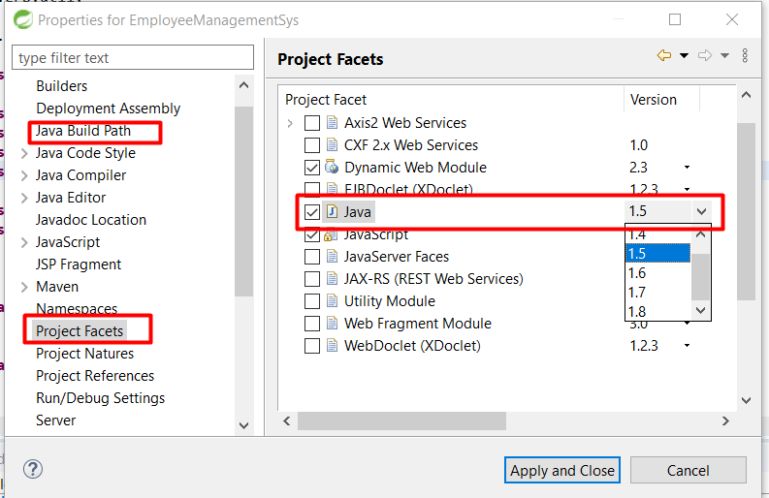Open back history dropdown arrow

point(684,55)
